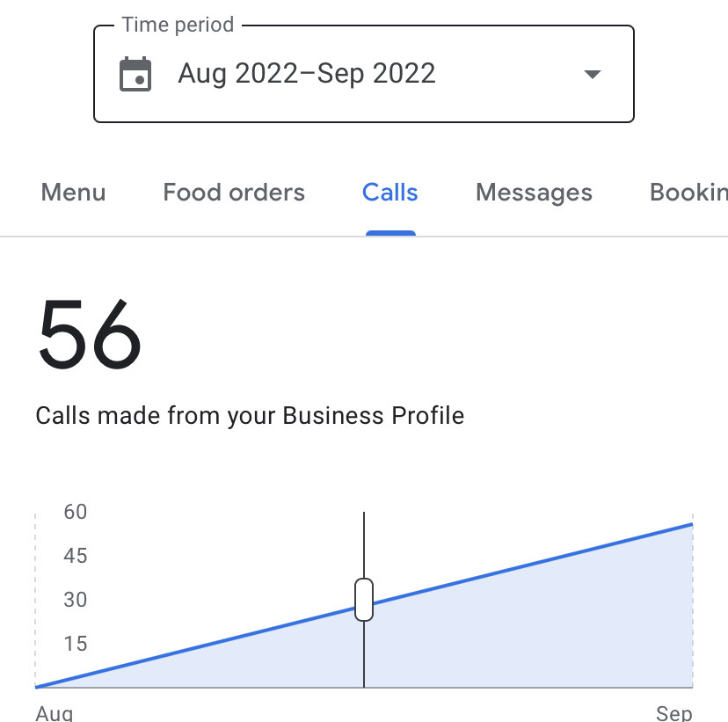This screenshot has height=722, width=728.
Task: Select the Calls tab
Action: [390, 193]
